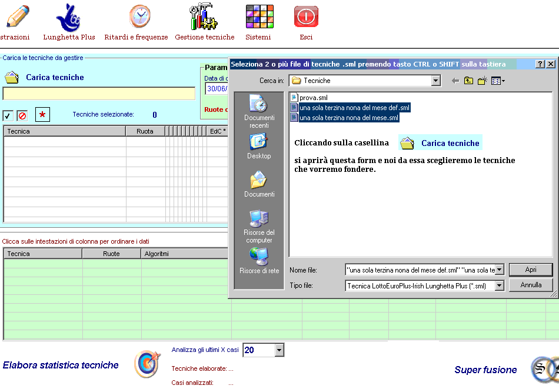Click the Super fusione rings icon
This screenshot has height=392, width=559.
545,370
